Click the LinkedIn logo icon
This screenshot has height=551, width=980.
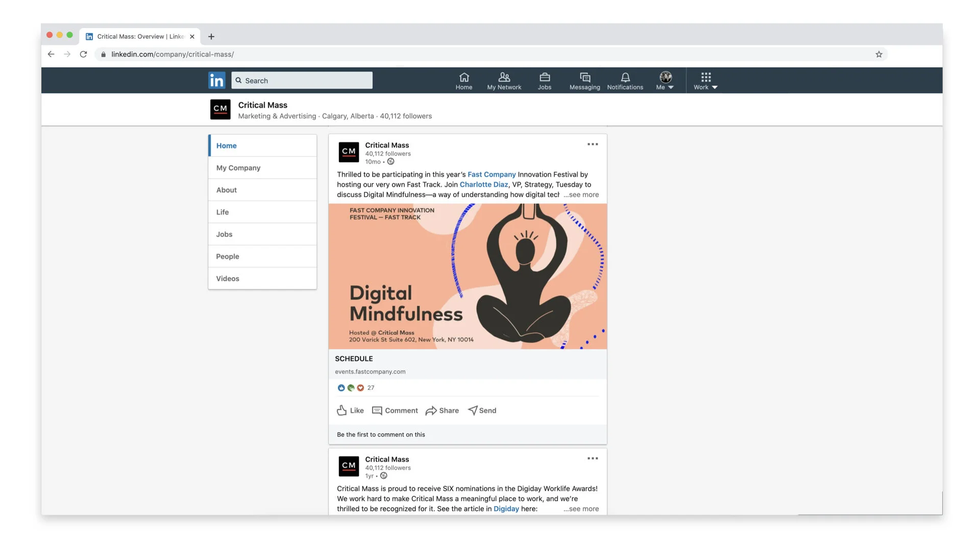pyautogui.click(x=216, y=80)
